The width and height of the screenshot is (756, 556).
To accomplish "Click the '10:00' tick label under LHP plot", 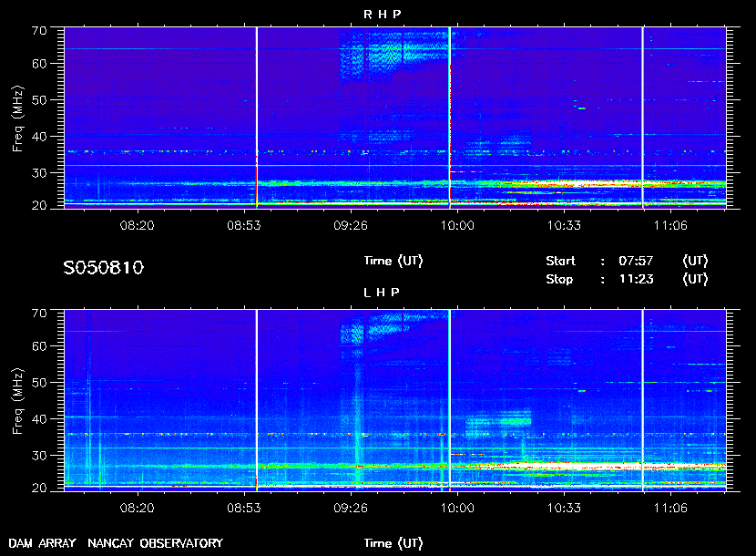I will 457,509.
